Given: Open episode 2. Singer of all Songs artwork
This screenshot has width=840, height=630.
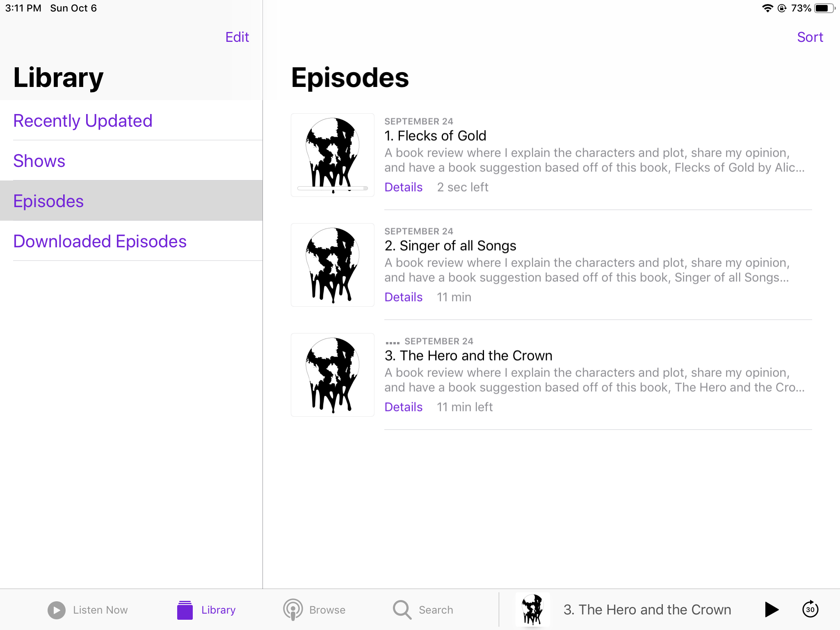Looking at the screenshot, I should pyautogui.click(x=332, y=265).
